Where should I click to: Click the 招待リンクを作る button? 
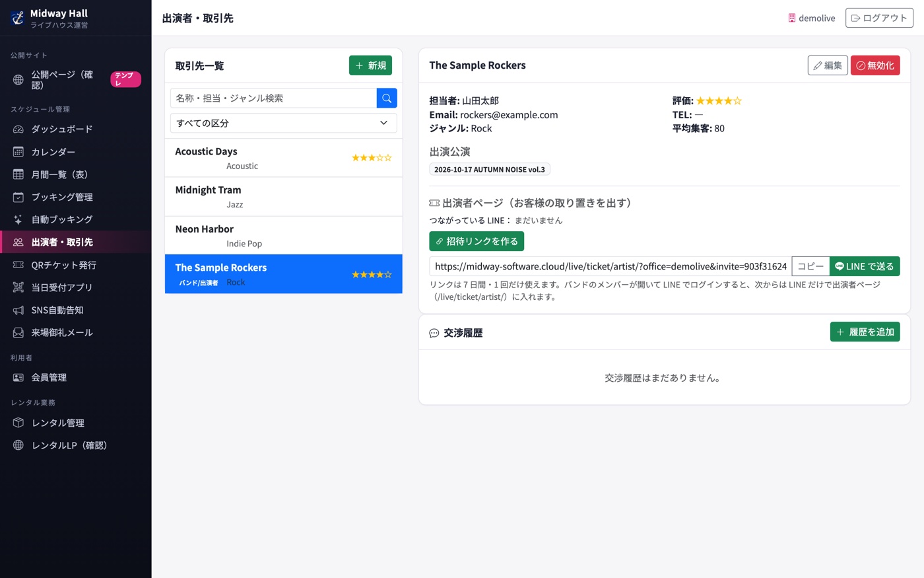(477, 241)
